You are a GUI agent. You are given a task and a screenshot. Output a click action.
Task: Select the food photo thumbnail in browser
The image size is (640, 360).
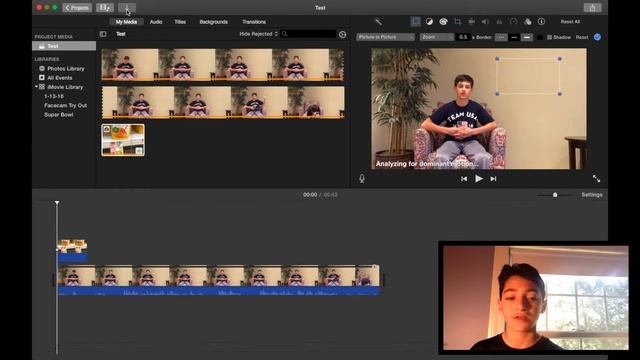123,140
